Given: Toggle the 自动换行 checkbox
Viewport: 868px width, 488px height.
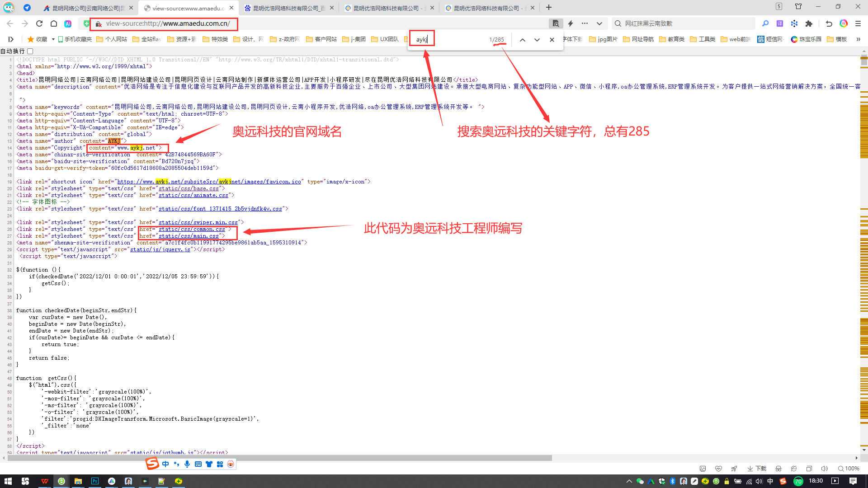Looking at the screenshot, I should pyautogui.click(x=30, y=51).
